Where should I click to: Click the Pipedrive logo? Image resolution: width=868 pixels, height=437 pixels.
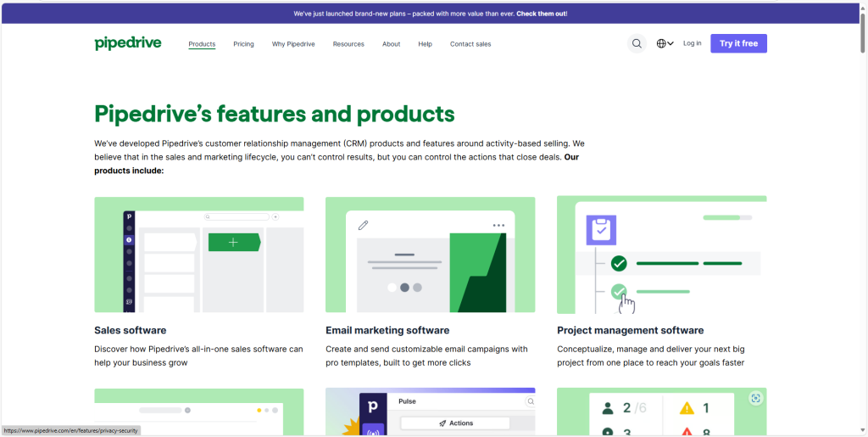(128, 43)
